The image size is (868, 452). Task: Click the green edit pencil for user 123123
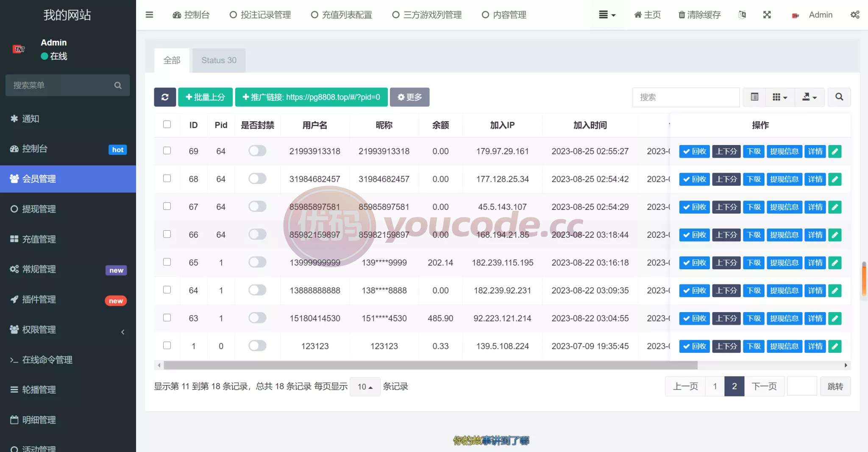click(x=835, y=346)
